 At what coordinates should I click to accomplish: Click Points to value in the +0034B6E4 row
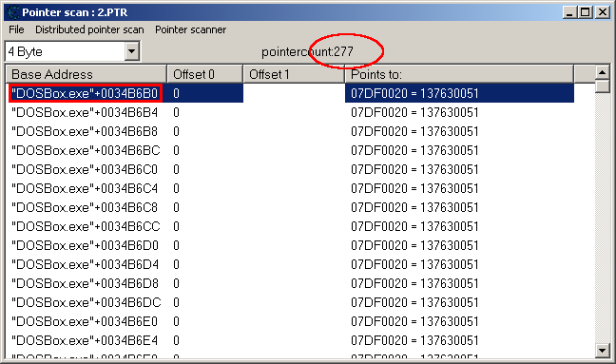coord(414,341)
